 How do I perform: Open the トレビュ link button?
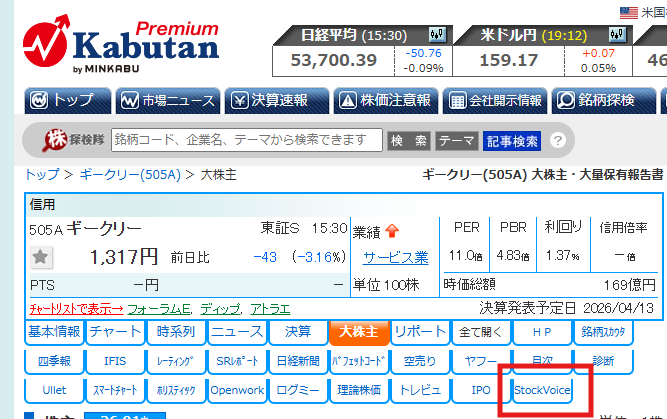pos(420,390)
